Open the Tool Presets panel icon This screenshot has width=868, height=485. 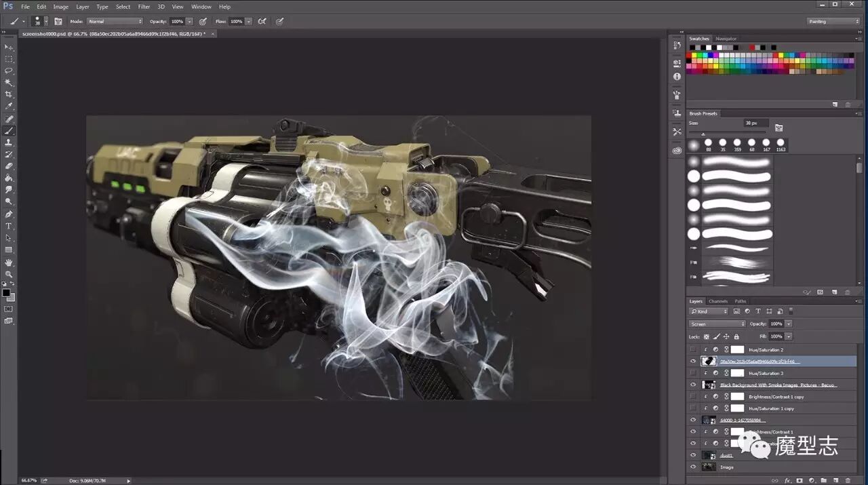[677, 132]
